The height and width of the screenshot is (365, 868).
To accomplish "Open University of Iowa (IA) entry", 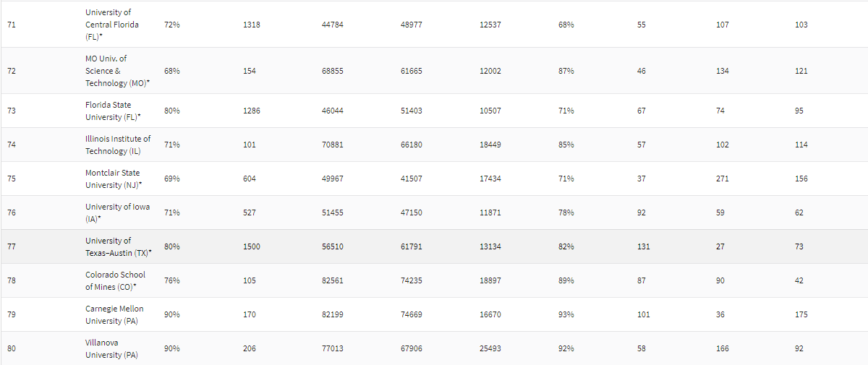I will (118, 212).
